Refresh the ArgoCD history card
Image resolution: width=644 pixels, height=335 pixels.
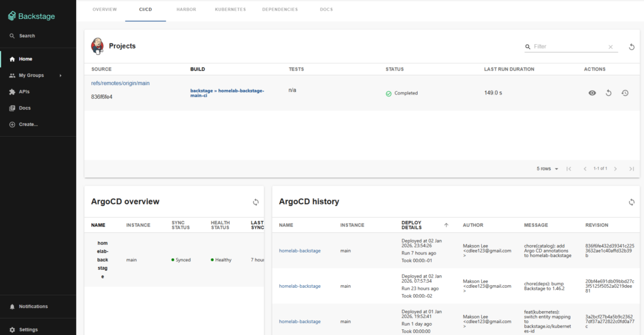[x=631, y=202]
